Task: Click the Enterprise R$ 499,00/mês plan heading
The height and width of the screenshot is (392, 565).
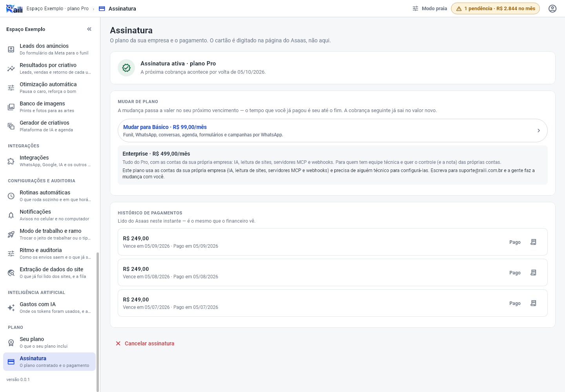Action: (156, 154)
